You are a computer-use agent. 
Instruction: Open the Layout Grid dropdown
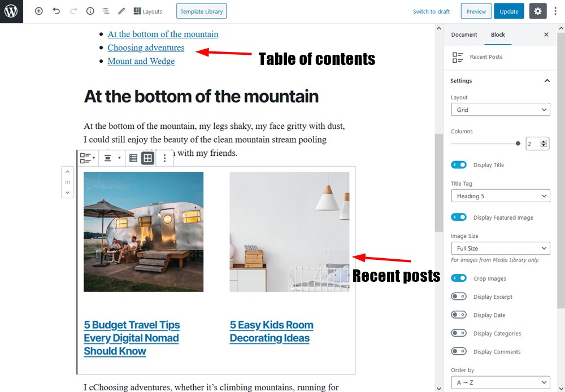click(x=501, y=110)
